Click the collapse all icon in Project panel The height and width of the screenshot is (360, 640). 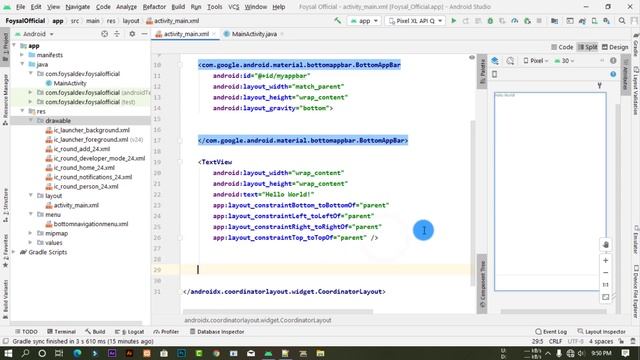tap(117, 34)
